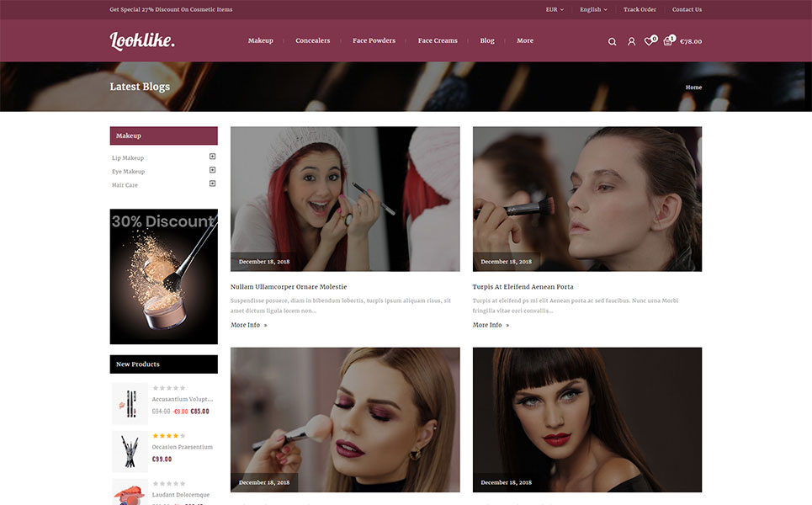Viewport: 812px width, 505px height.
Task: Open the user account icon
Action: 631,41
